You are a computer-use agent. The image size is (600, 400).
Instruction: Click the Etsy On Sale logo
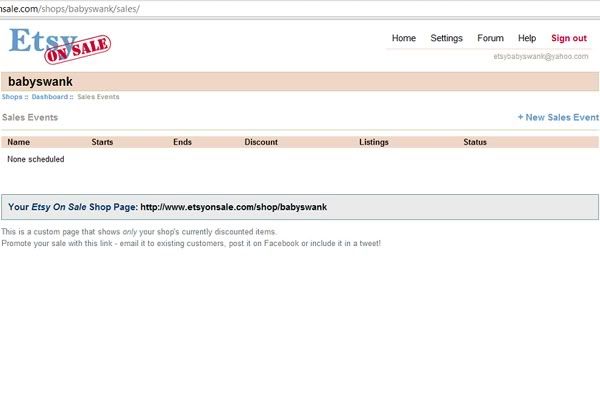(59, 44)
